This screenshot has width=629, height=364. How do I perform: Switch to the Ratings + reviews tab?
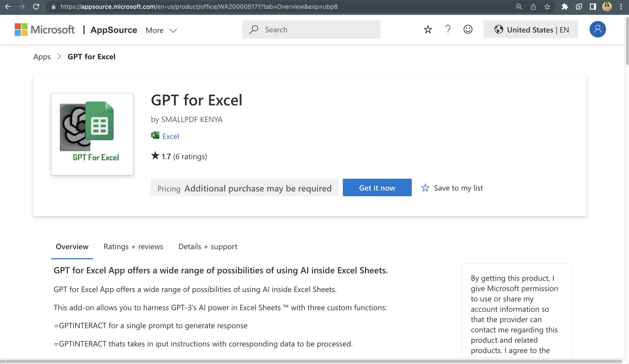coord(133,247)
